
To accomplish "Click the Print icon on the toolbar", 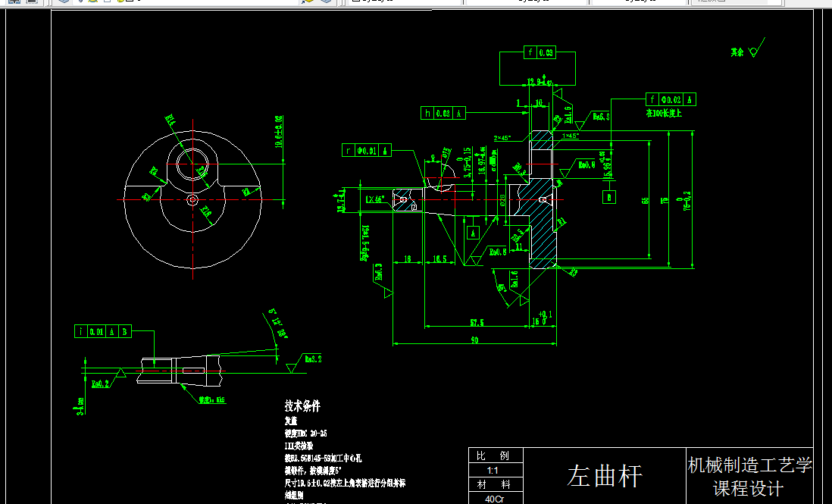I will click(x=80, y=3).
